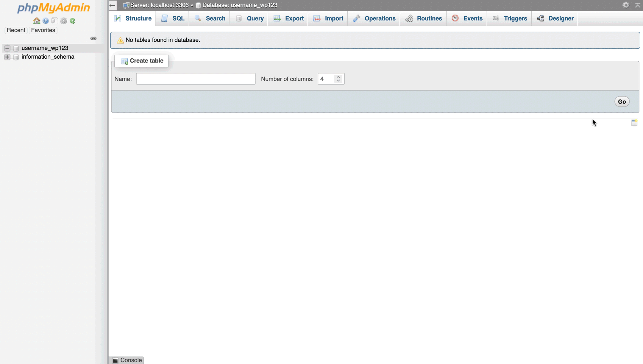Select username_wp123 in the navigation tree
The image size is (643, 364).
[45, 48]
